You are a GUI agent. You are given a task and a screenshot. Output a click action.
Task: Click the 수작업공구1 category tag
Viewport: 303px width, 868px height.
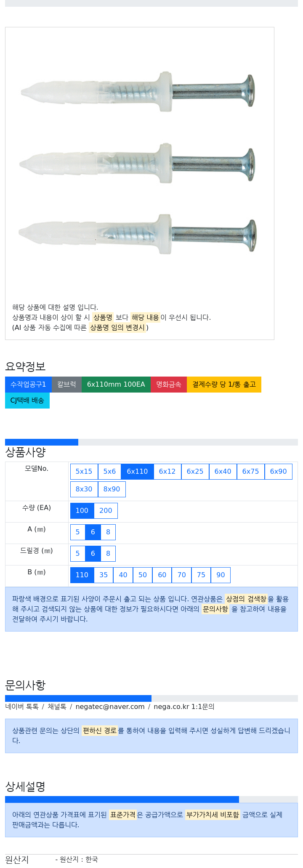click(x=28, y=385)
